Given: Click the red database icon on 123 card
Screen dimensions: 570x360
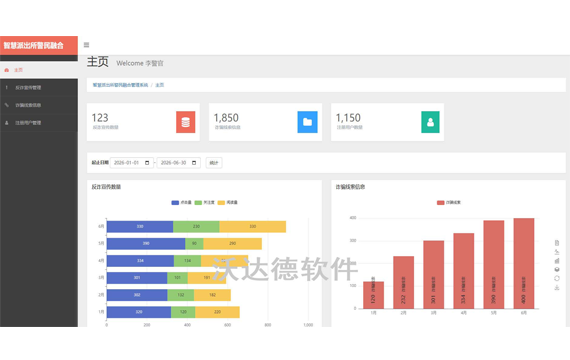Looking at the screenshot, I should point(185,122).
